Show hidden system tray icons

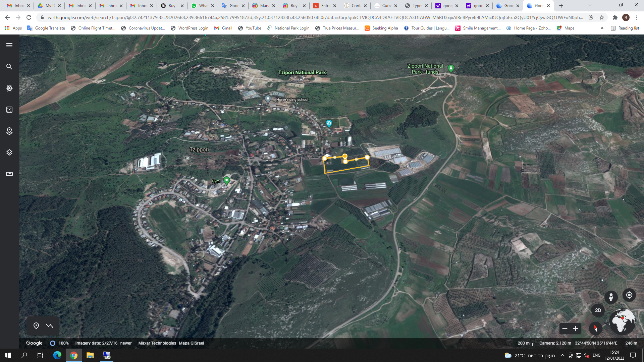(562, 355)
